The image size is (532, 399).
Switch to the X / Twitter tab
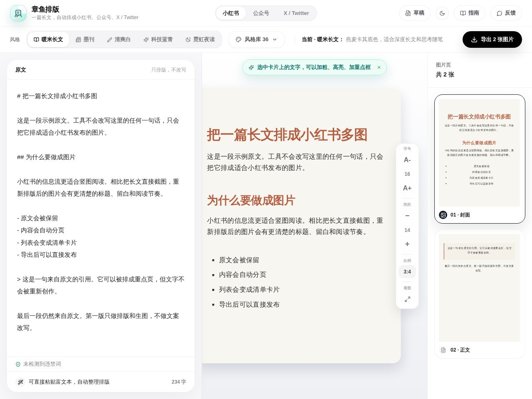296,13
